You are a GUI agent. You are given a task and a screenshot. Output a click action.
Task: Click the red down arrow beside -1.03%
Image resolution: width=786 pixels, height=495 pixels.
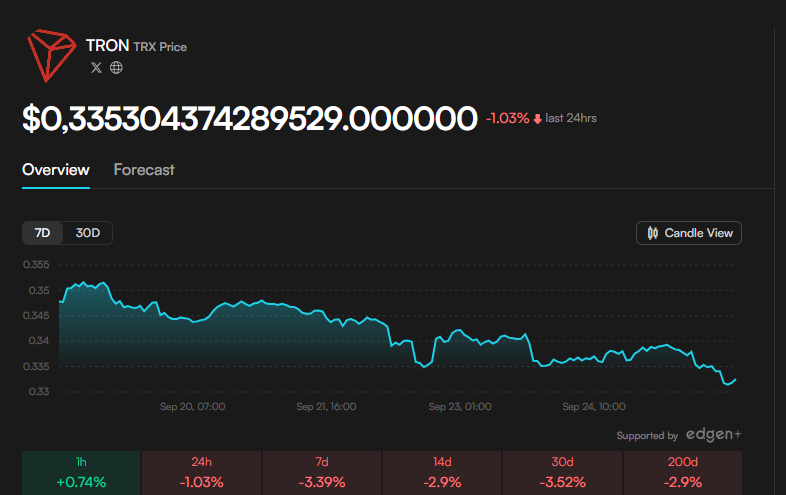(537, 119)
